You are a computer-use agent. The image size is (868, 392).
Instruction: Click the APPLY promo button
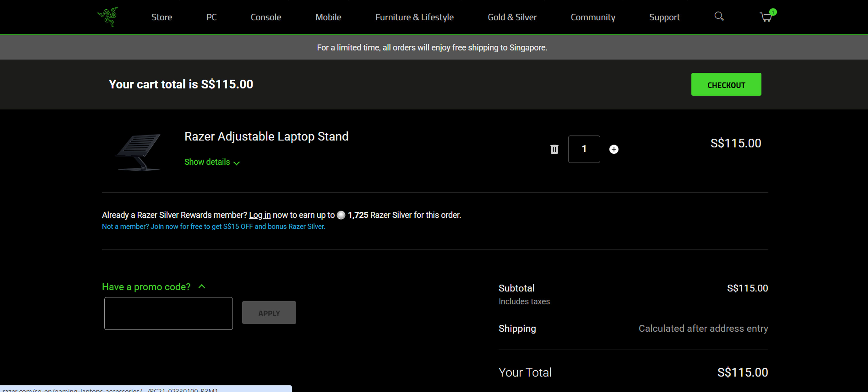point(269,313)
